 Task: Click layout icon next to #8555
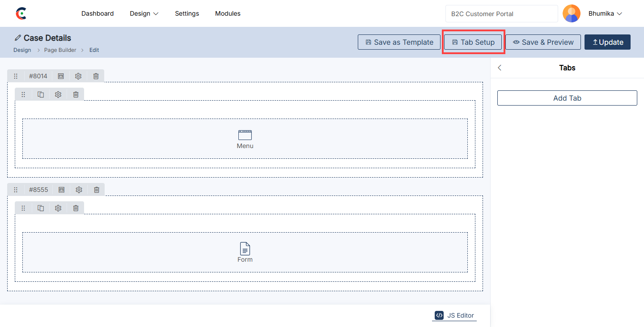click(x=61, y=190)
